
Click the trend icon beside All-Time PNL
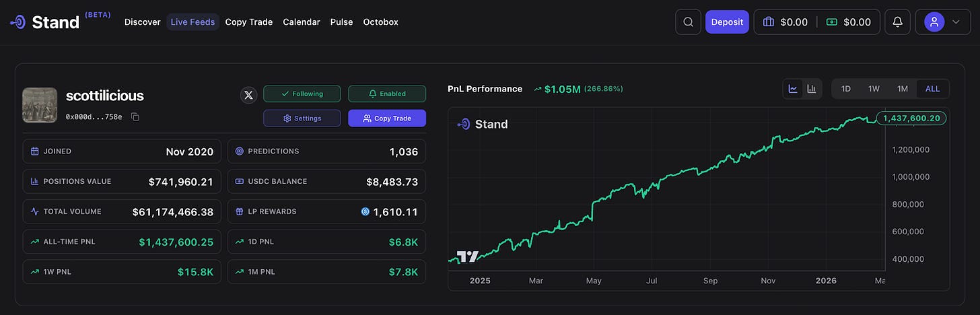[35, 241]
